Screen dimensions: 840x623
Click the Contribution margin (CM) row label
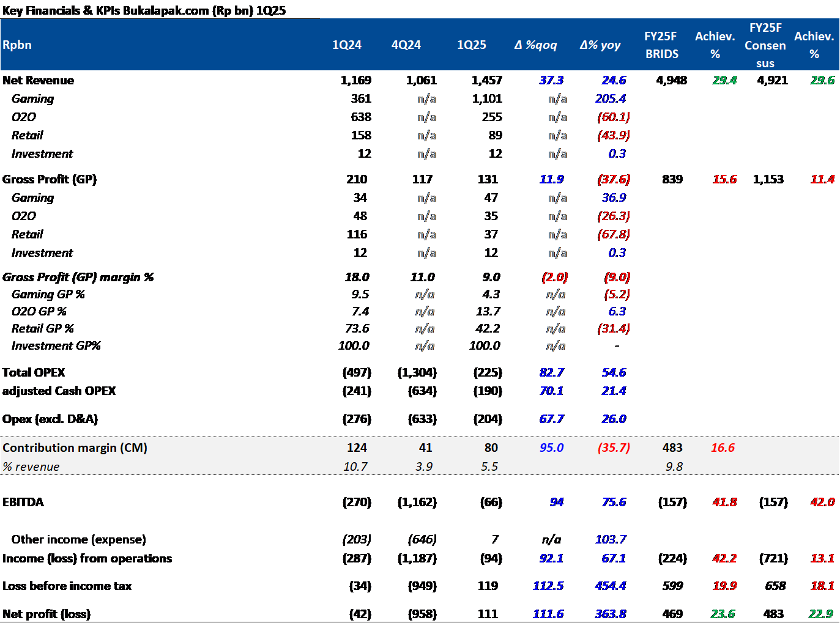click(75, 448)
